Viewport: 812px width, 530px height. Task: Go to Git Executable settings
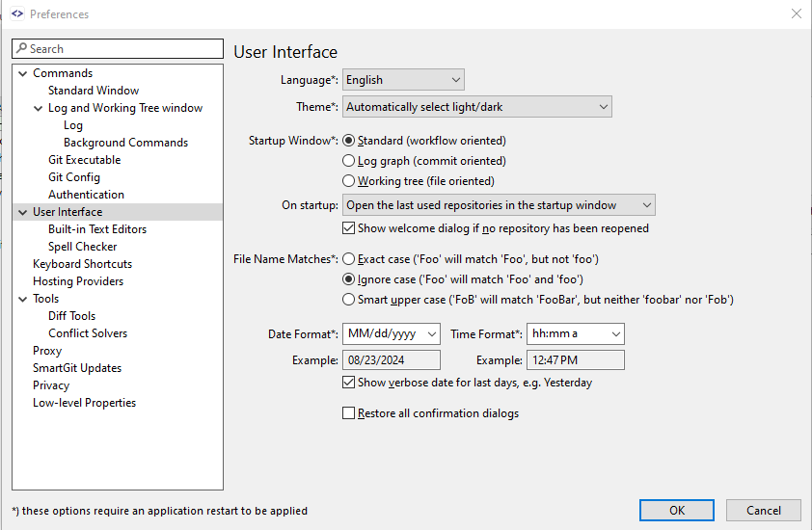[84, 160]
